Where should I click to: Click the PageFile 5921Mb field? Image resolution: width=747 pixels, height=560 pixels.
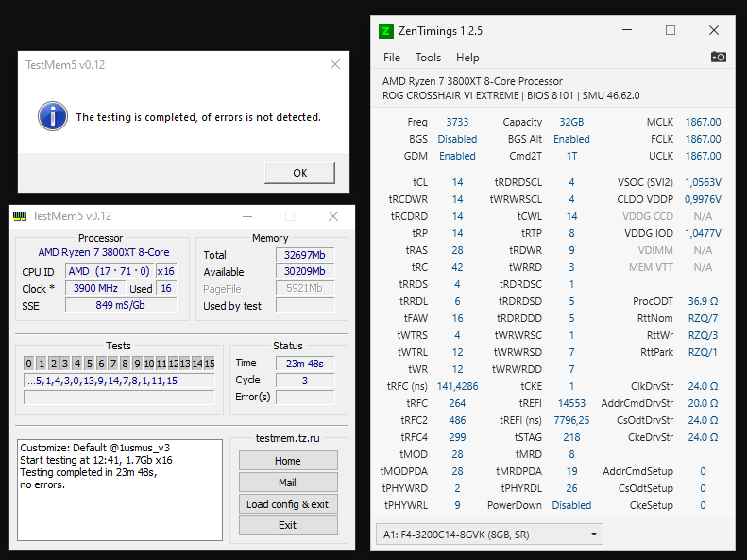(x=305, y=288)
